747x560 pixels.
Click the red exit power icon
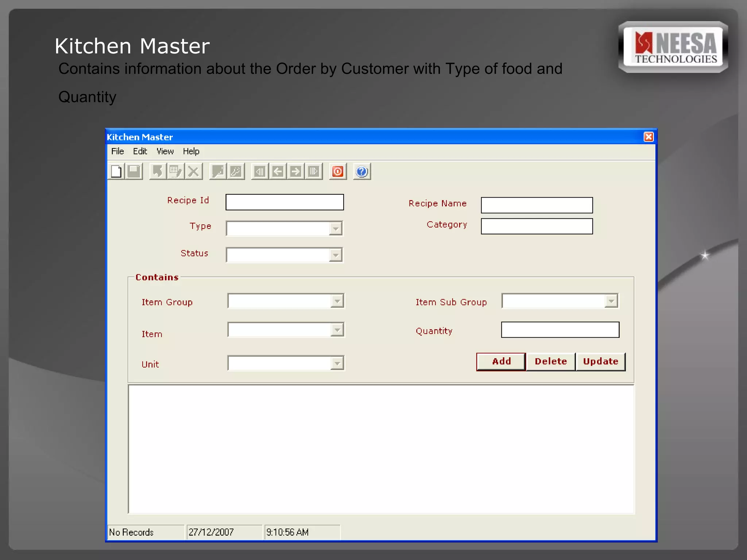338,171
